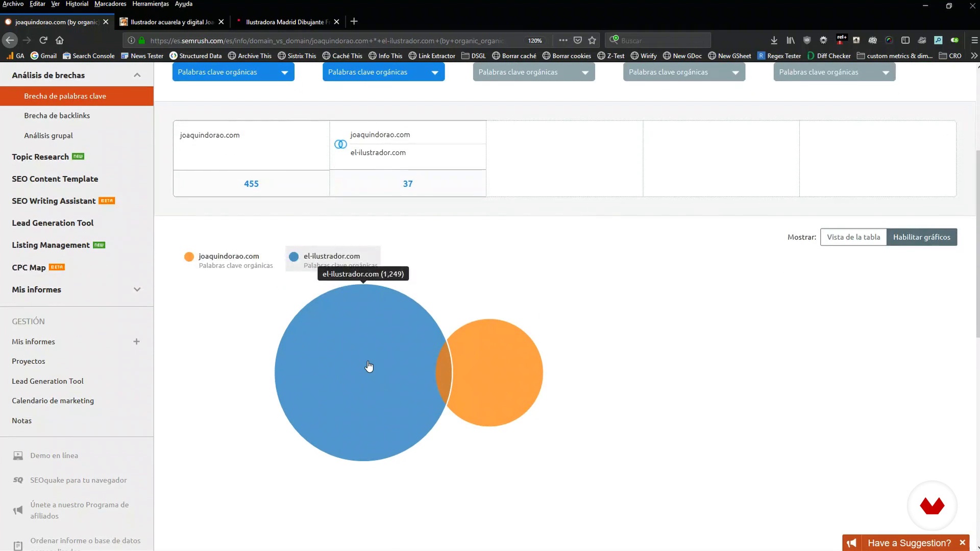The height and width of the screenshot is (551, 980).
Task: Open the Firefox hamburger menu
Action: pos(974,40)
